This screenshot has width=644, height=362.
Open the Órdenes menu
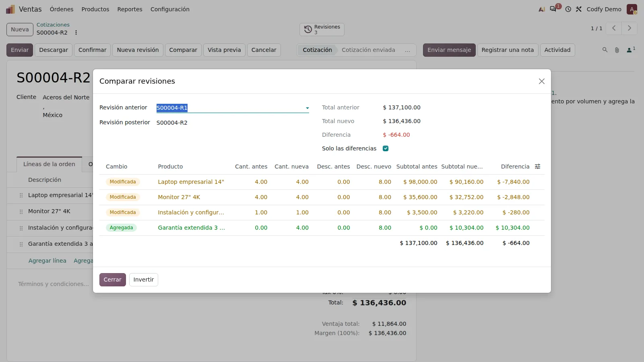[x=62, y=9]
